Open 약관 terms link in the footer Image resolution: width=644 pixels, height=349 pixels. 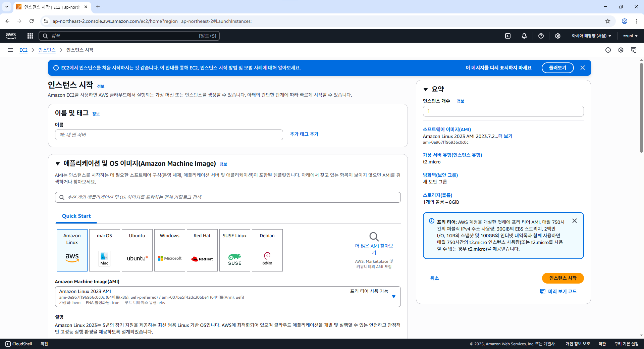point(602,344)
